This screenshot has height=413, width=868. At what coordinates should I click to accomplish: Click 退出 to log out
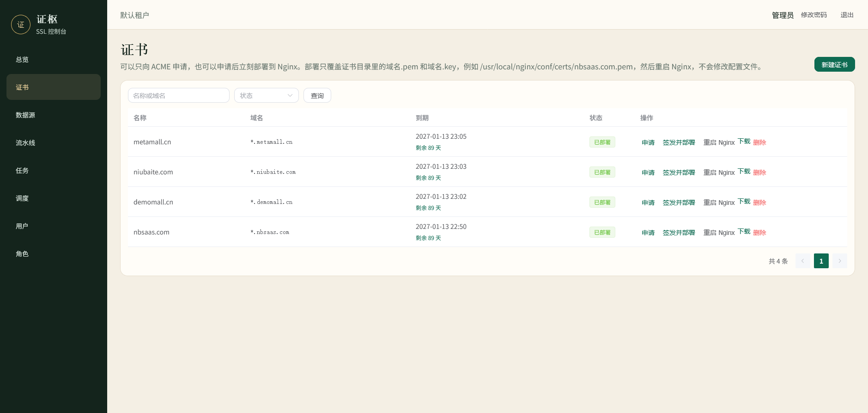coord(847,15)
